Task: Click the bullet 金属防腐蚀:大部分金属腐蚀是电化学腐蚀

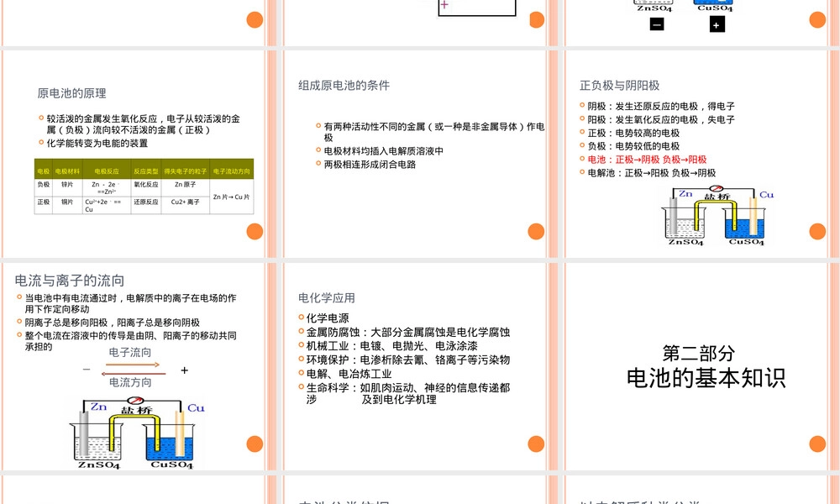Action: tap(407, 332)
